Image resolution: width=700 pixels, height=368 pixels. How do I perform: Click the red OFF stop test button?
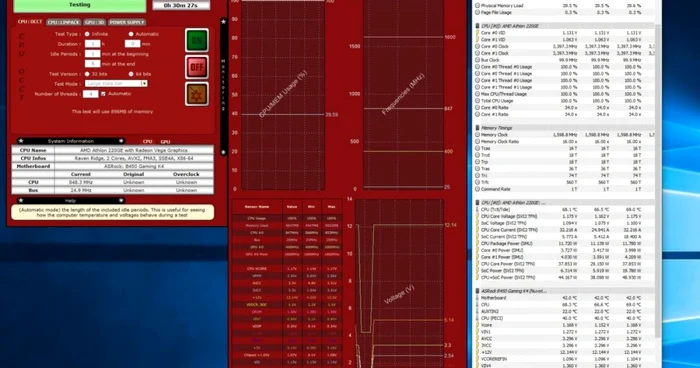(x=197, y=67)
